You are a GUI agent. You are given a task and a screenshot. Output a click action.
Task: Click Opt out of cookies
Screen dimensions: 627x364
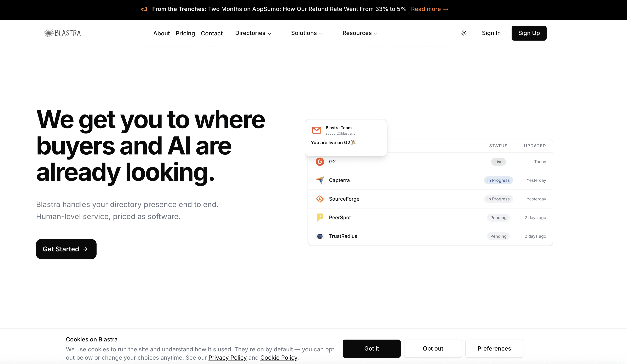(433, 349)
